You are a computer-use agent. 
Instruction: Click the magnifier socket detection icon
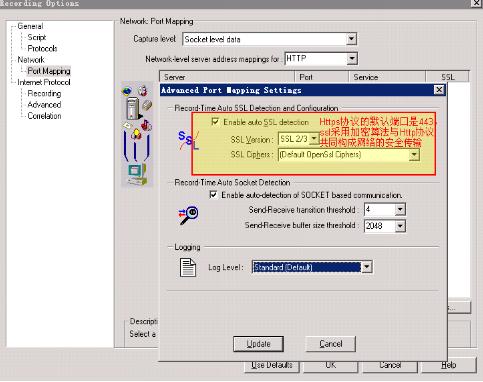[188, 215]
